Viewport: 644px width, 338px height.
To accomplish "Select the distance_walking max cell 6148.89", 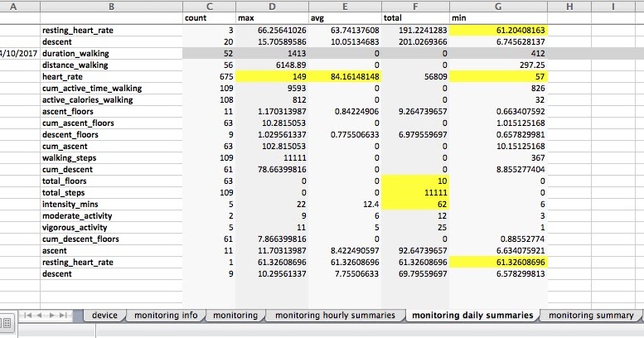I will (272, 65).
